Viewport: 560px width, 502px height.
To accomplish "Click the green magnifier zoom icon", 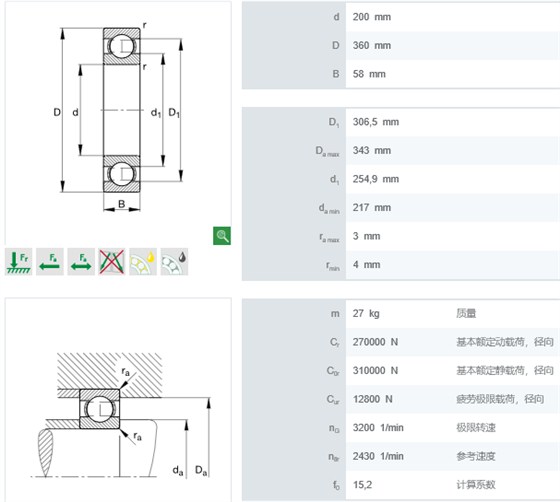I will click(x=222, y=236).
